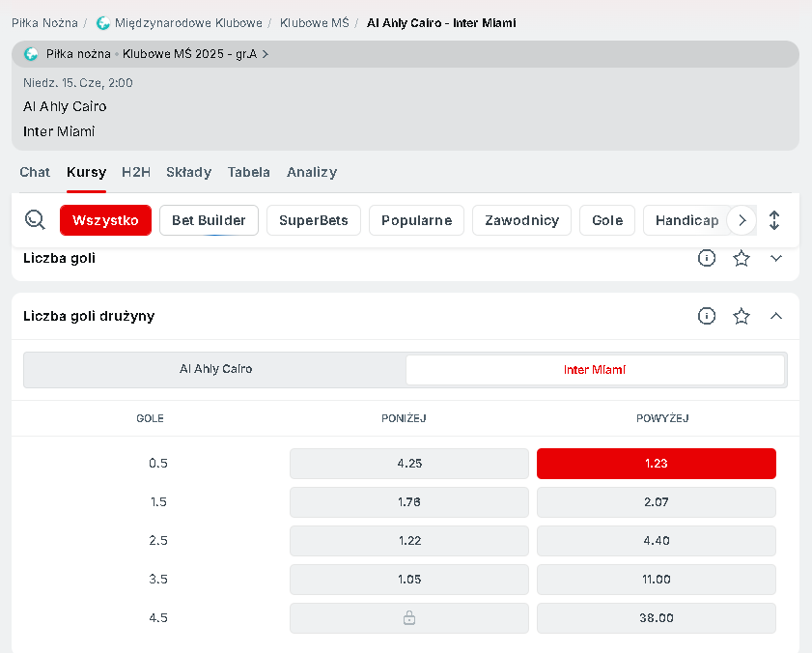Switch to the Składy tab
812x653 pixels.
click(x=189, y=172)
